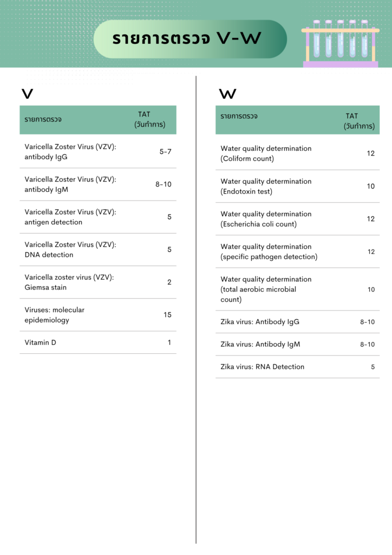Image resolution: width=392 pixels, height=555 pixels.
Task: Click the Viruses: molecular epidemiology row
Action: (98, 315)
